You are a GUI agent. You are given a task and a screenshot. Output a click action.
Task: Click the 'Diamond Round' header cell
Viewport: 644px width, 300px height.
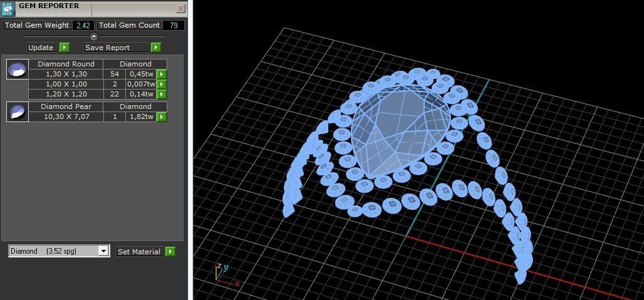[x=66, y=64]
